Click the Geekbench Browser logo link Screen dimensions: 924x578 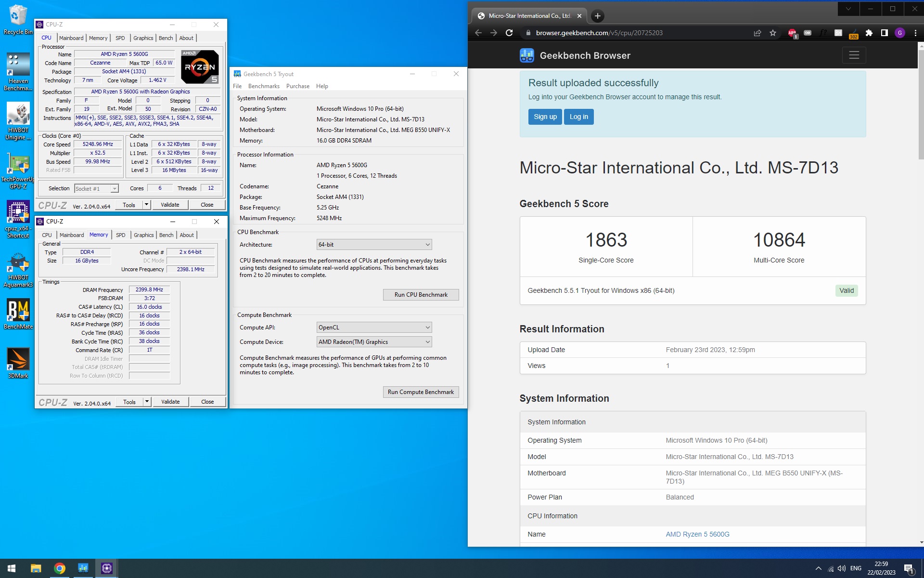point(575,55)
